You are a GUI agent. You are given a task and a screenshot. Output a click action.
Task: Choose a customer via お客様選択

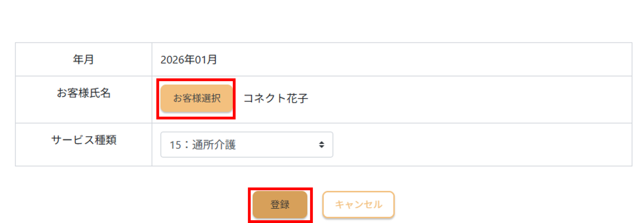point(196,98)
